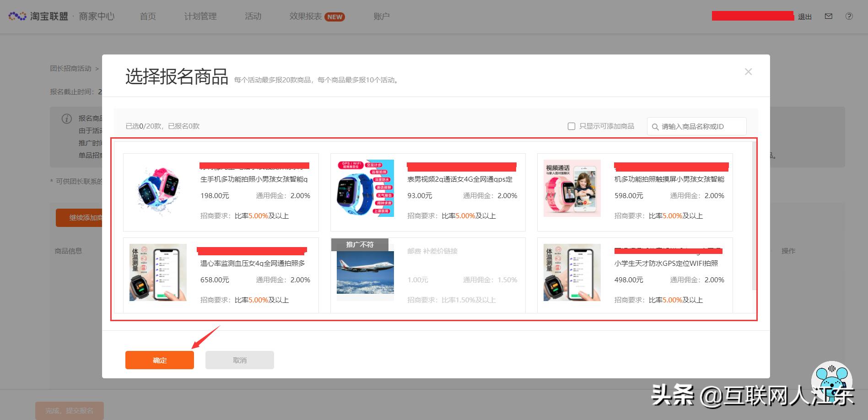Log out via the 退出 link
Viewport: 868px width, 420px height.
coord(804,16)
